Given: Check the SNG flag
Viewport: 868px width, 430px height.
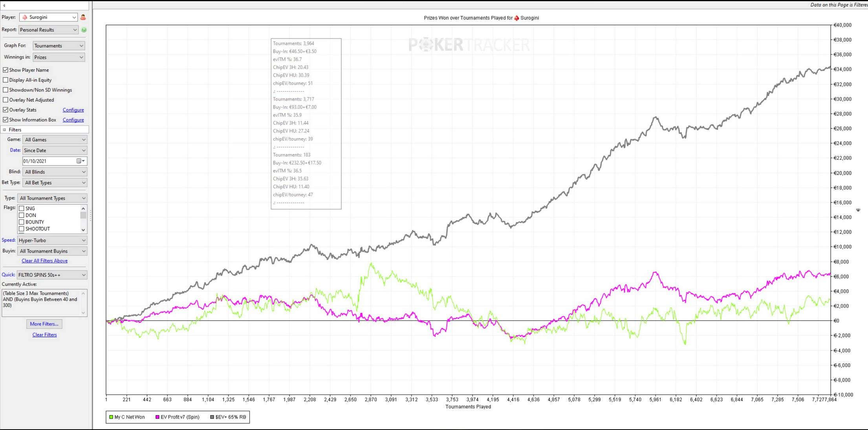Looking at the screenshot, I should 22,208.
